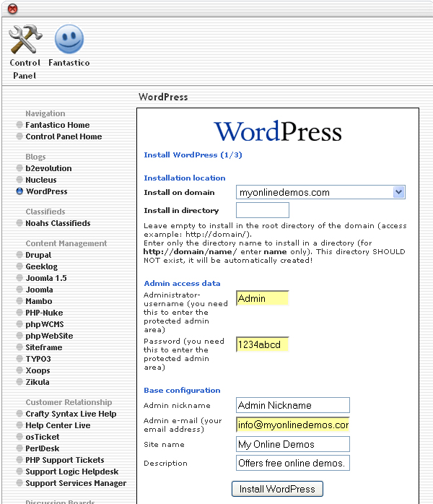Select PerlDesk in sidebar
This screenshot has width=433, height=504.
43,448
